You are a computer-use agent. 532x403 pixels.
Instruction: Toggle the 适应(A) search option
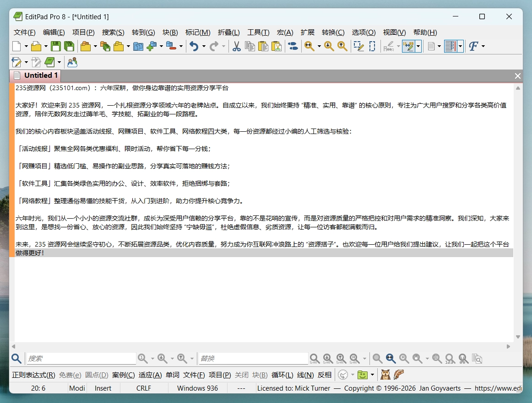(x=150, y=375)
